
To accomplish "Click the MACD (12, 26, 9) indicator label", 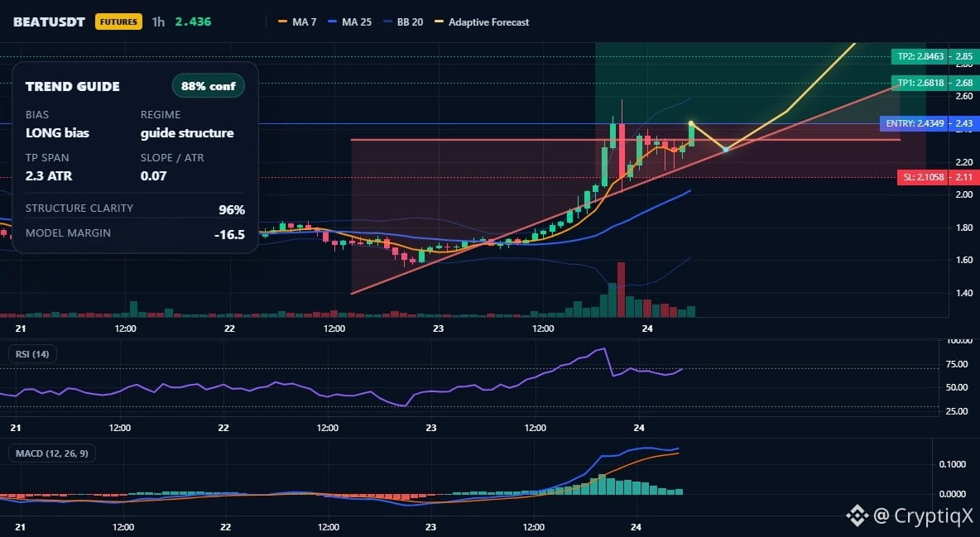I will point(52,453).
